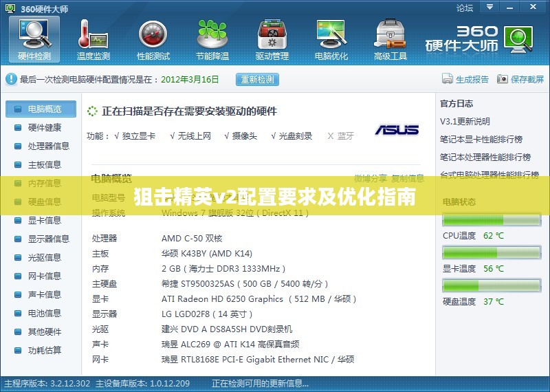
Task: Click 正在检测可用的更新信息 status text
Action: tap(261, 384)
